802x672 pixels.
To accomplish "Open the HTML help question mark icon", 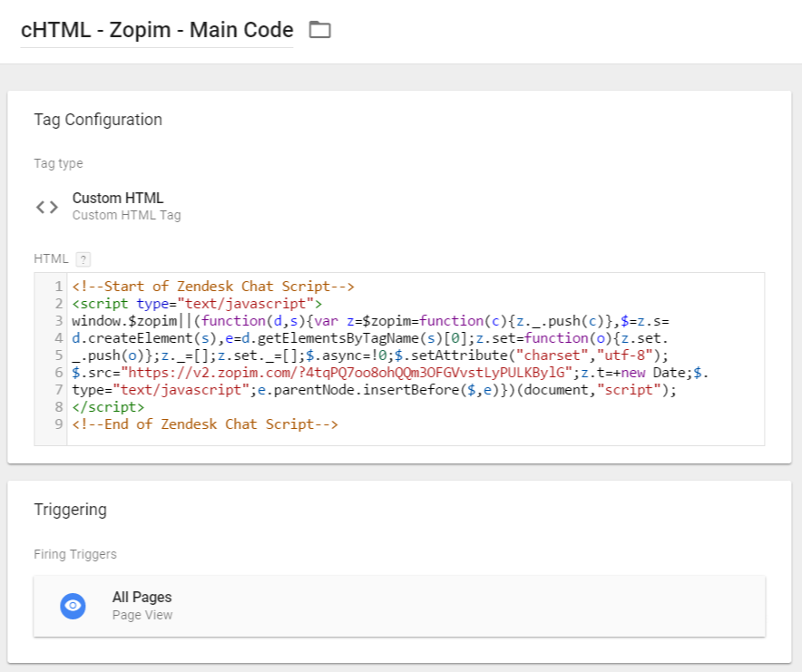I will [83, 259].
